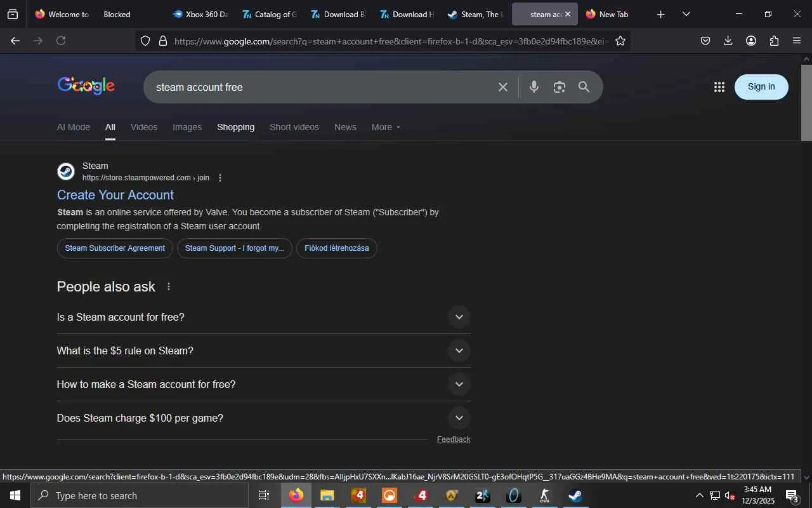Open the Steam Subscriber Agreement link
812x508 pixels.
pos(115,248)
